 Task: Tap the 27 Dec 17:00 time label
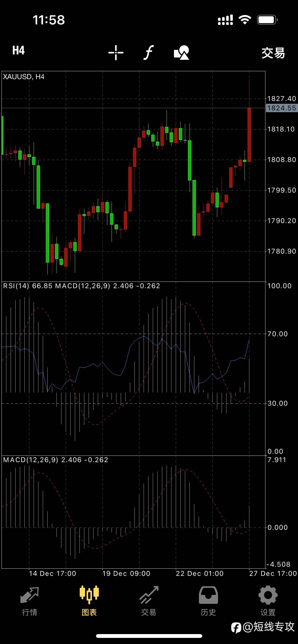point(273,574)
